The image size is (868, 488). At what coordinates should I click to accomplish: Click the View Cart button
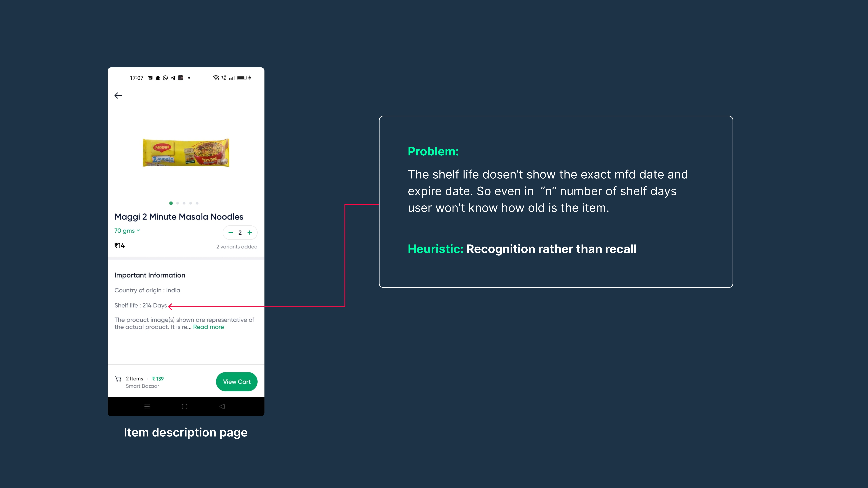pos(237,382)
